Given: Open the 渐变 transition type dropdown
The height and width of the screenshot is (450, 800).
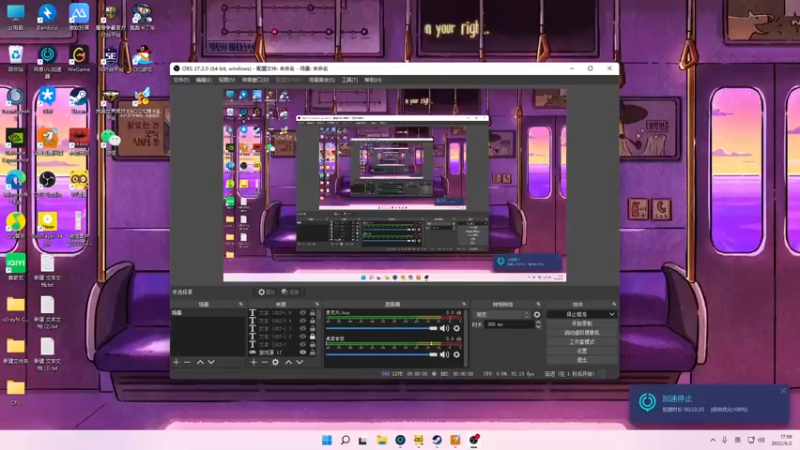Looking at the screenshot, I should pyautogui.click(x=502, y=315).
